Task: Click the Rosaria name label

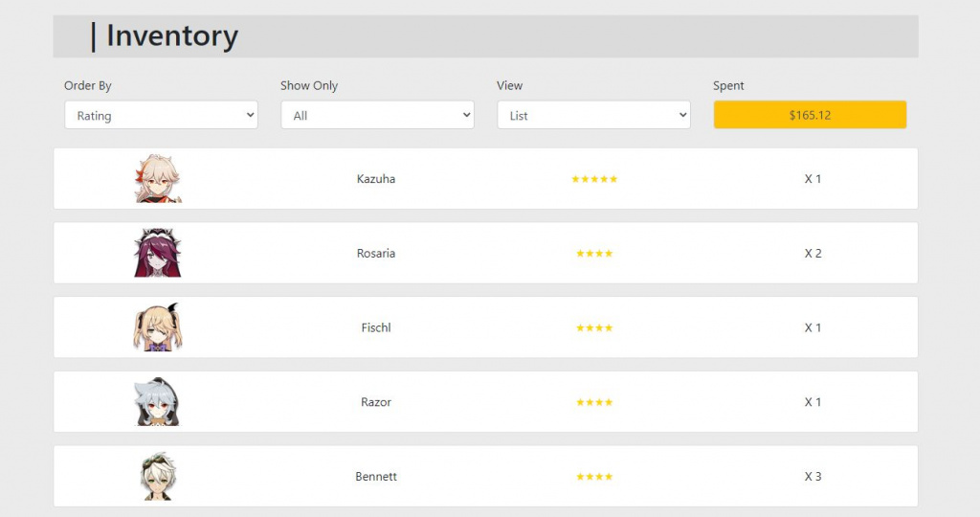Action: 376,254
